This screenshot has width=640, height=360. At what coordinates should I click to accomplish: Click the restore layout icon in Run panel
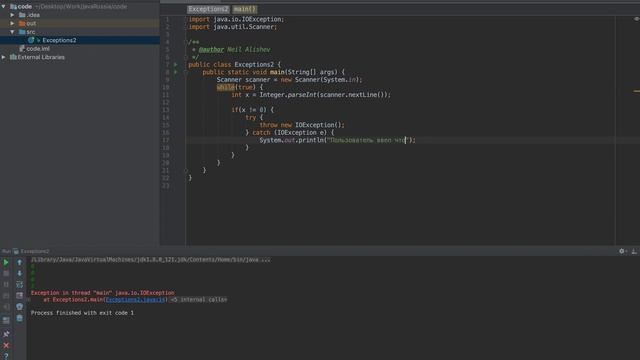click(x=6, y=321)
